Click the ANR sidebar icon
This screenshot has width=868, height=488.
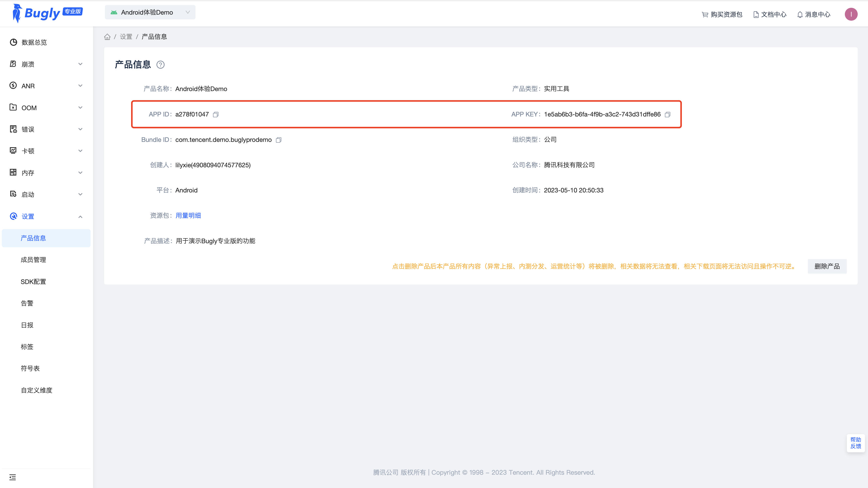13,86
